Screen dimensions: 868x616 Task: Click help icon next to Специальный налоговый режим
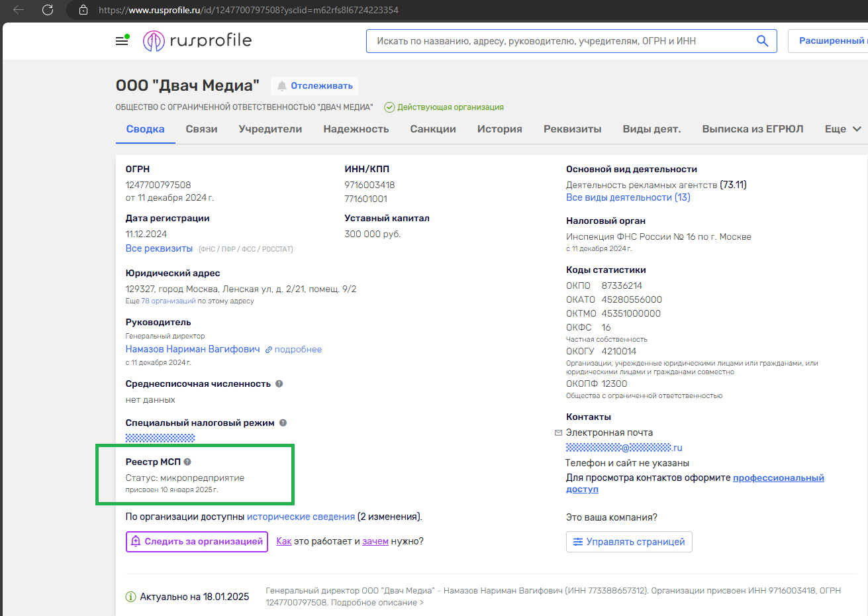click(x=283, y=423)
